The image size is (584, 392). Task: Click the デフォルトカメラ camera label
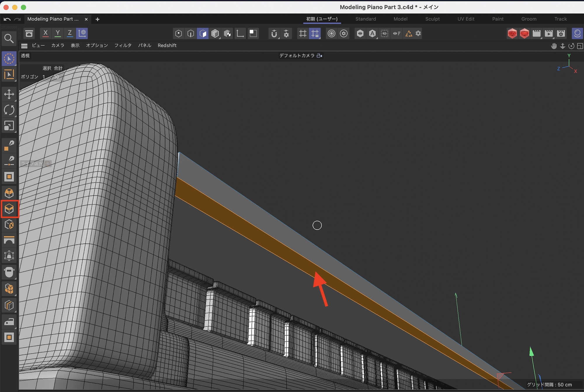297,55
